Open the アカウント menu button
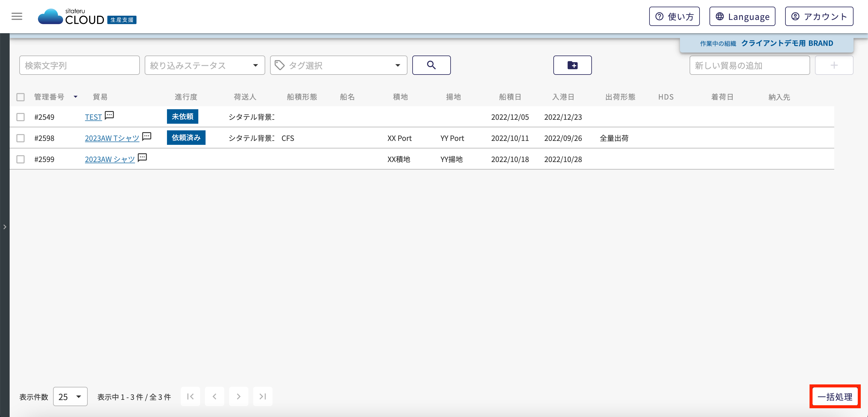The width and height of the screenshot is (868, 417). [819, 16]
